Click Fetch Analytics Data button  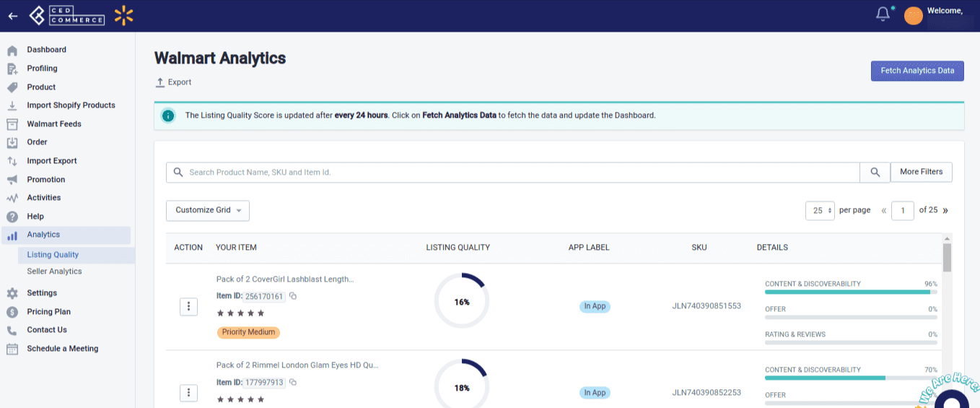[x=917, y=71]
